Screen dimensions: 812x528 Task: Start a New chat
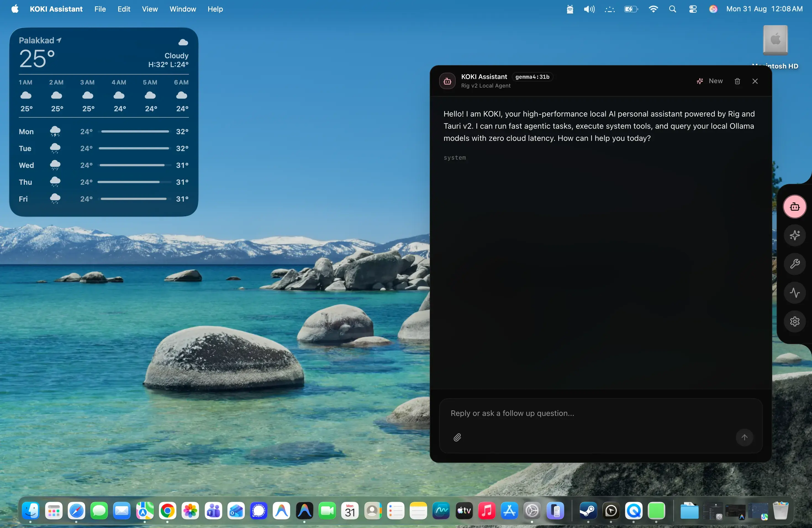click(x=710, y=81)
